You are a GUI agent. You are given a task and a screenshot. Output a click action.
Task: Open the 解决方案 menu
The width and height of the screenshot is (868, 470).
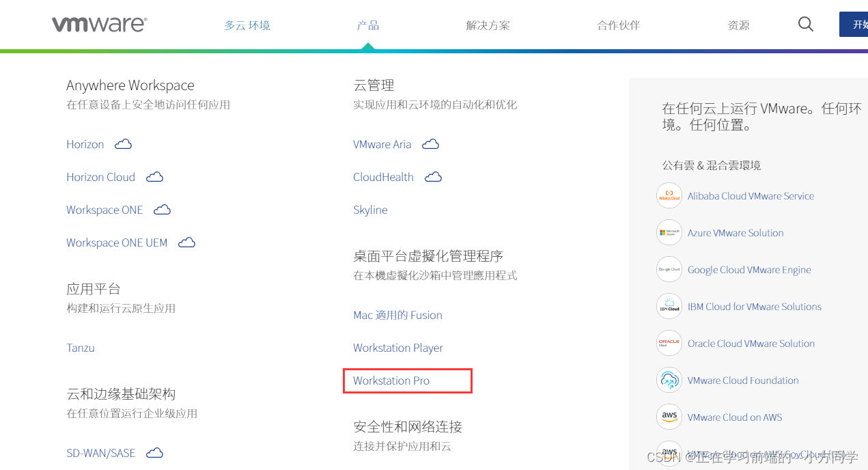click(x=488, y=25)
